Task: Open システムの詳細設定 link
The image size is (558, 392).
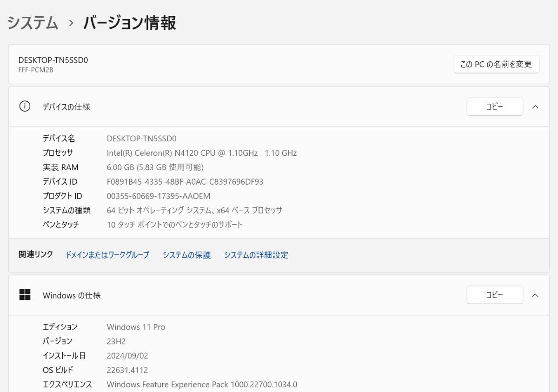Action: click(256, 255)
